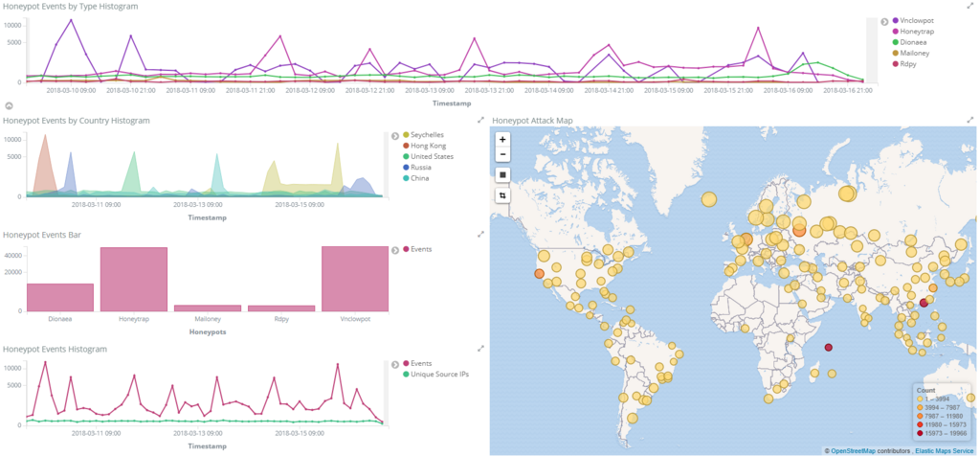
Task: Toggle Events entry in the Events Histogram legend
Action: point(417,363)
